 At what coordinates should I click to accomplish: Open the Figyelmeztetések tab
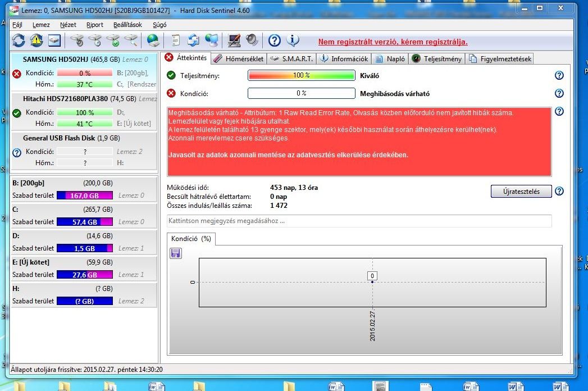coord(499,58)
